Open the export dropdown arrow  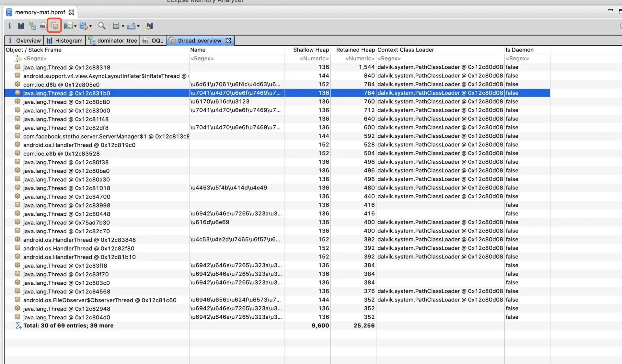click(138, 26)
